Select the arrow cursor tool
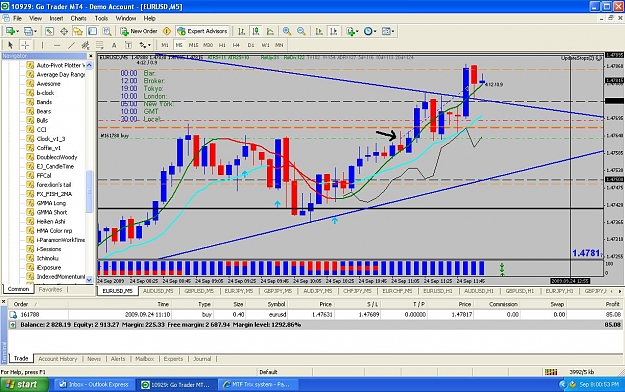The height and width of the screenshot is (392, 625). point(11,45)
